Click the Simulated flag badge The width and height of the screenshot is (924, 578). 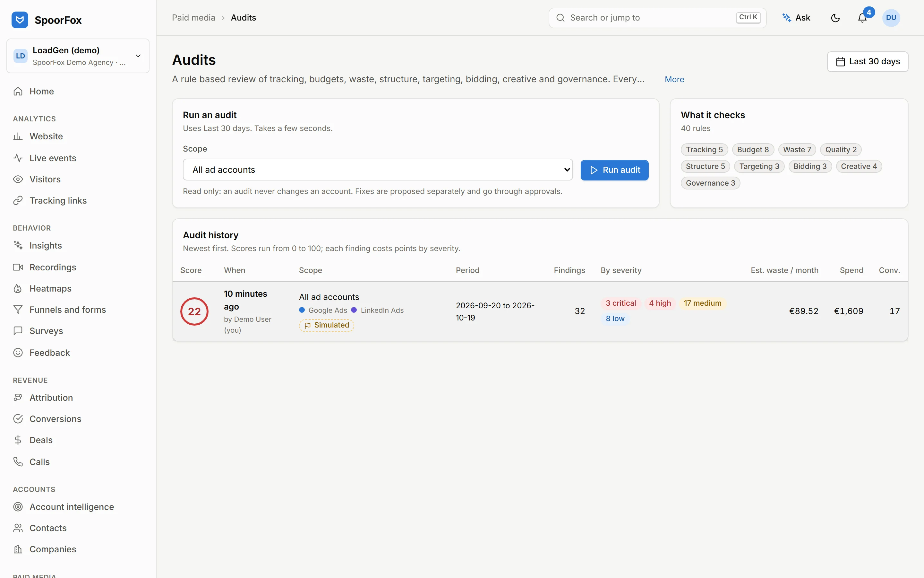[x=327, y=325]
